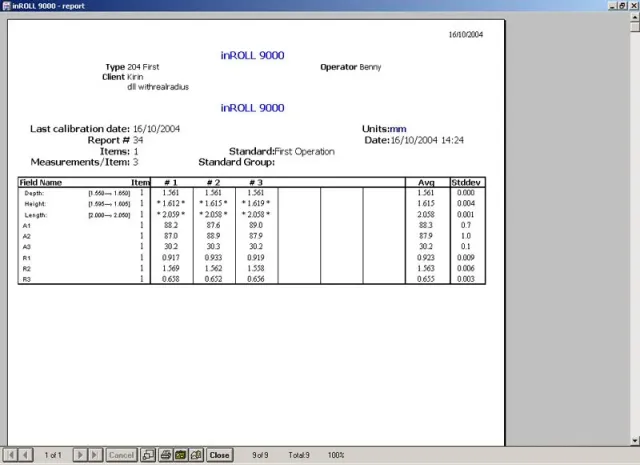Click the 'Standard Group:' label

(x=236, y=162)
